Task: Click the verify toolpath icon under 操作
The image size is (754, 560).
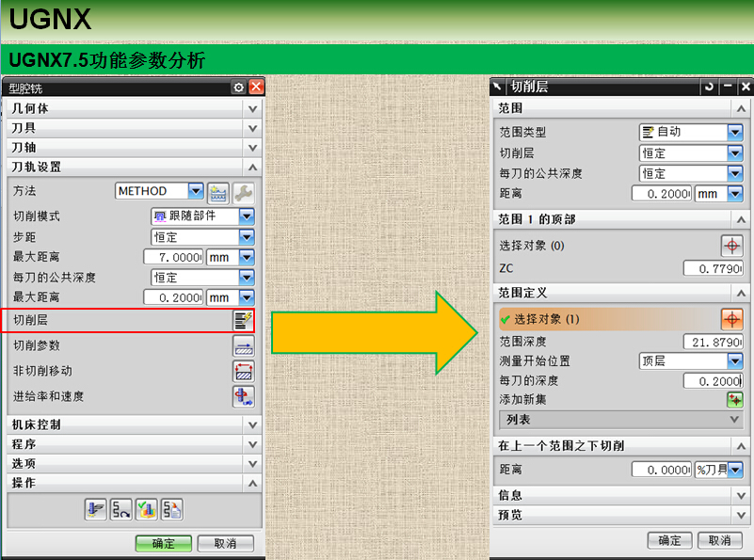Action: click(x=146, y=509)
